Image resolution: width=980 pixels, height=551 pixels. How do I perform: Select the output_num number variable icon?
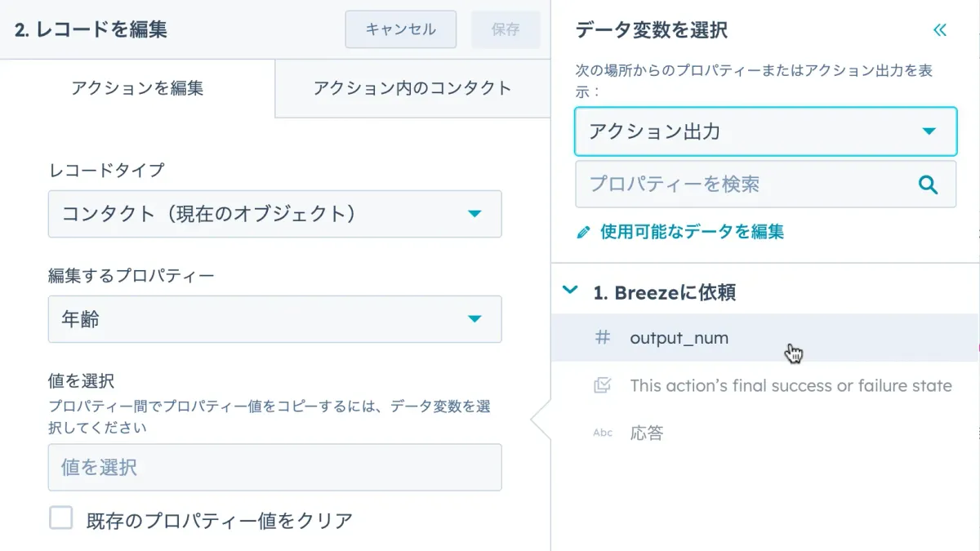click(602, 338)
